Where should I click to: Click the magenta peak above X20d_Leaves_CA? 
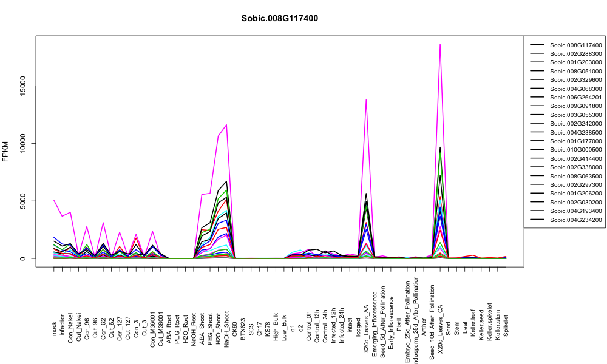click(x=440, y=44)
